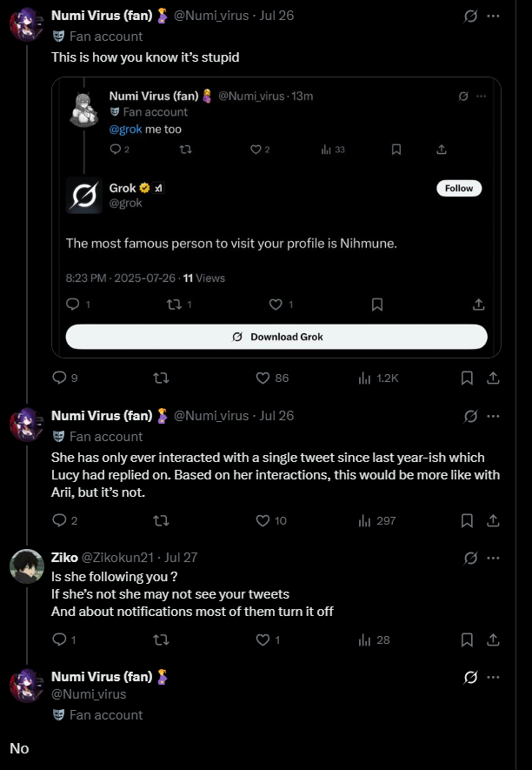Share the tweet with 297 views

[493, 521]
